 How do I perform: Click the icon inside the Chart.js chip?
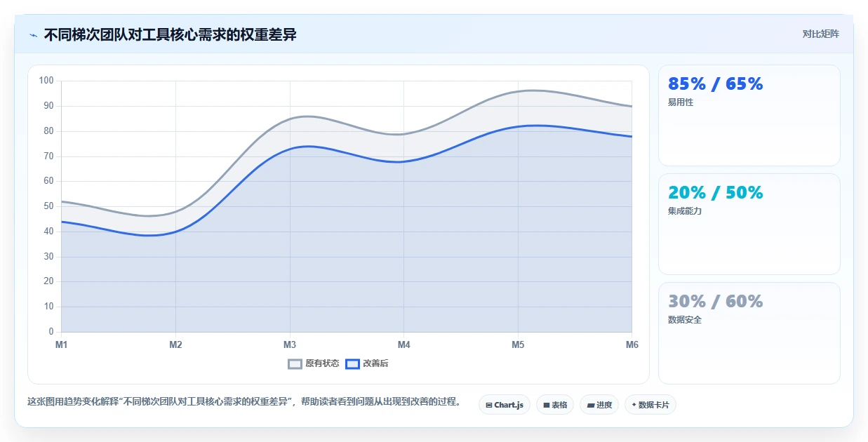pos(489,406)
